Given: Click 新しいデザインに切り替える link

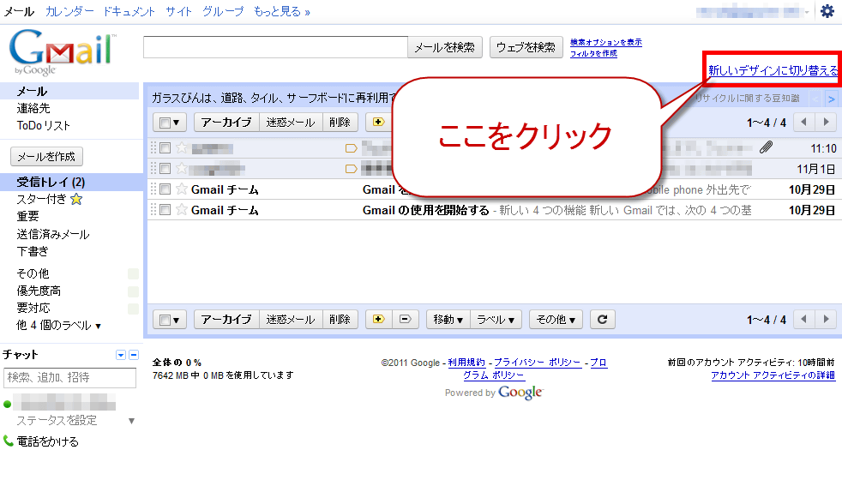Looking at the screenshot, I should pos(773,70).
